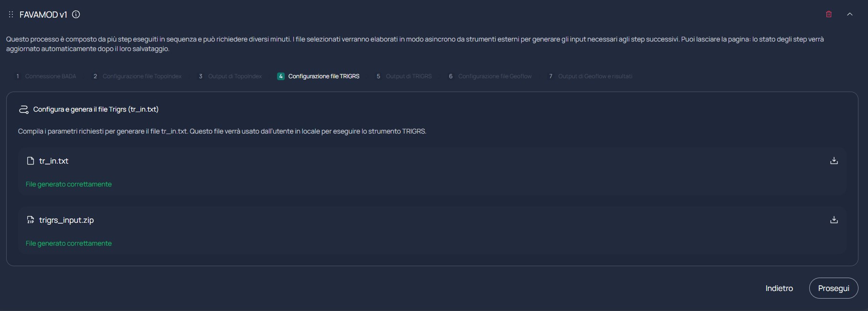Download the trigrs_input.zip archive
868x311 pixels.
(834, 220)
